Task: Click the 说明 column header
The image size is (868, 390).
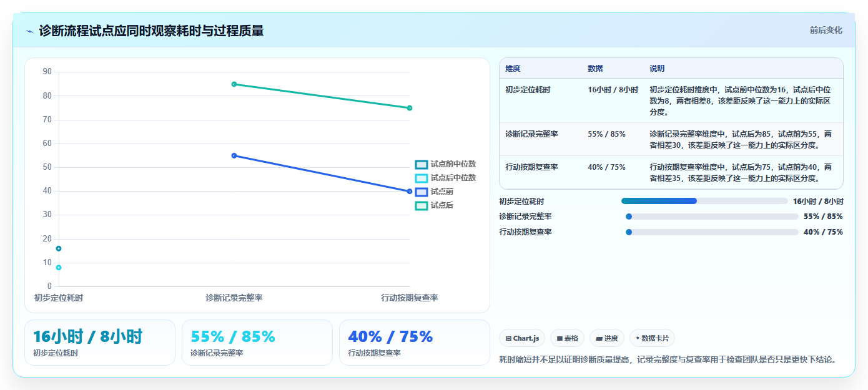Action: pyautogui.click(x=657, y=69)
